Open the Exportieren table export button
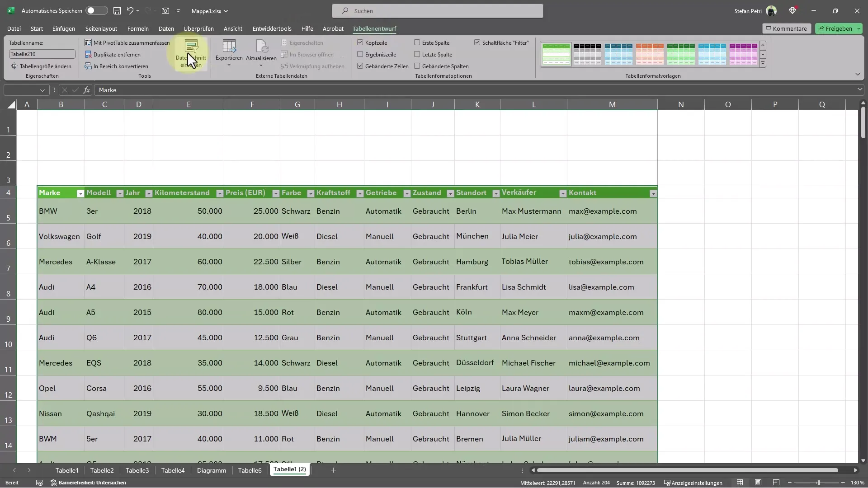 click(x=229, y=54)
